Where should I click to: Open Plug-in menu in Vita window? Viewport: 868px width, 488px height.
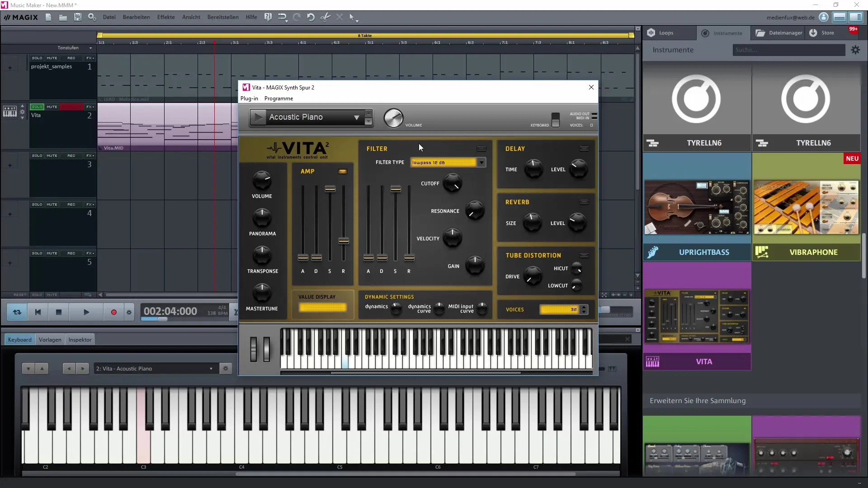[x=249, y=99]
